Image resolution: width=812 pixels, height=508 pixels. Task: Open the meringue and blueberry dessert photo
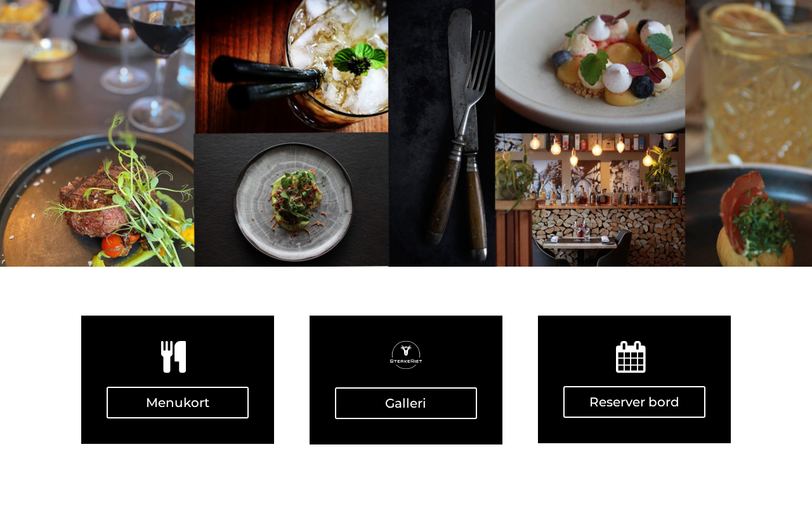[590, 66]
